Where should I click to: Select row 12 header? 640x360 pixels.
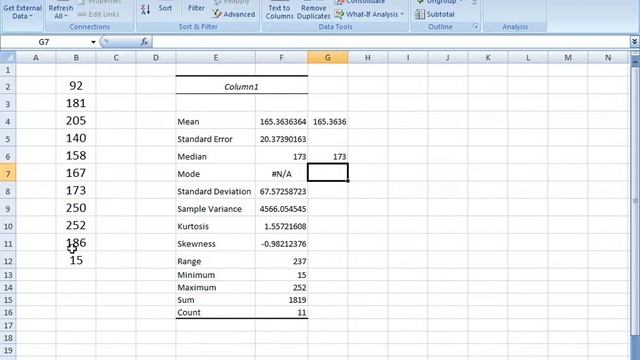tap(8, 261)
